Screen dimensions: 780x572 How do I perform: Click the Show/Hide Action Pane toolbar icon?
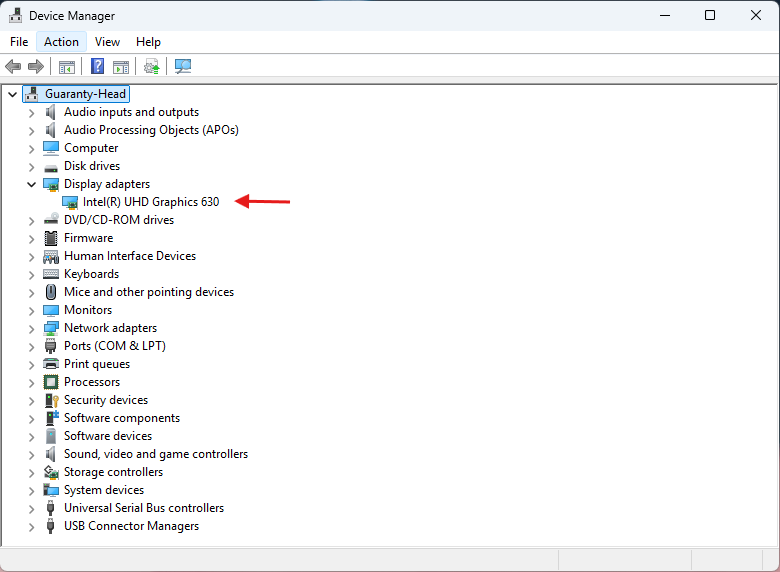121,67
